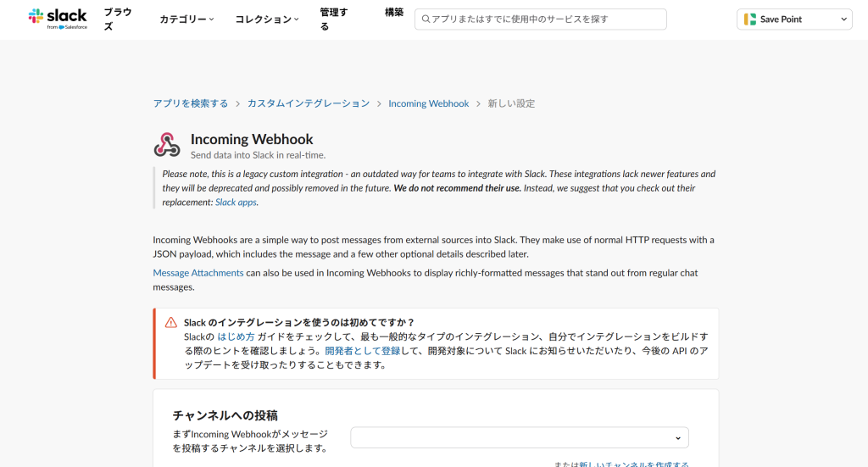The width and height of the screenshot is (868, 467).
Task: Expand the コレクション dropdown menu
Action: (266, 19)
